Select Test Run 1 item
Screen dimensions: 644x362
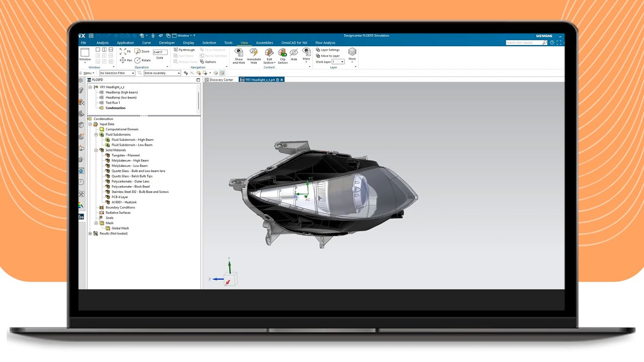click(112, 103)
